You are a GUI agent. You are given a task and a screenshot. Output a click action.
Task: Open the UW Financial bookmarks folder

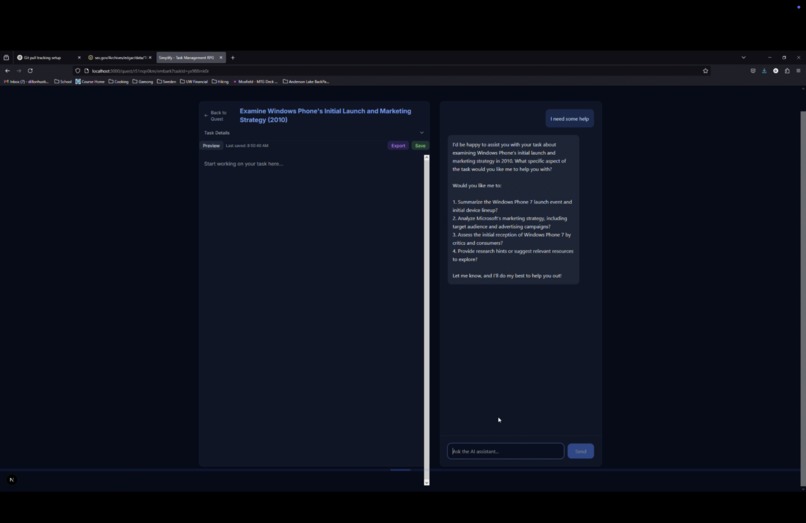194,81
